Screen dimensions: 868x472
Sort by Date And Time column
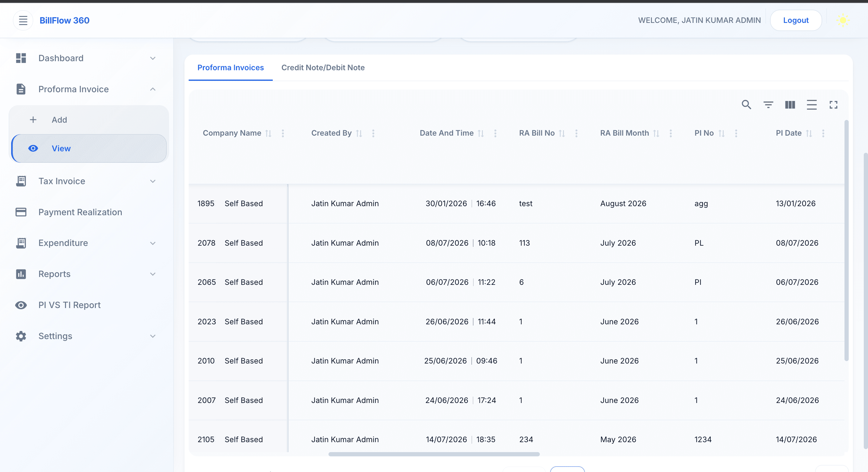point(481,134)
